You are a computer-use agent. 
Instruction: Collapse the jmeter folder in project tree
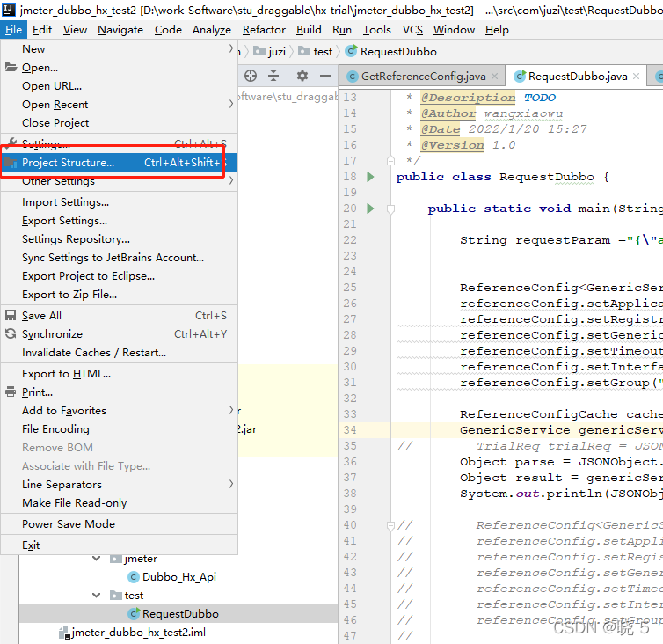[x=97, y=559]
